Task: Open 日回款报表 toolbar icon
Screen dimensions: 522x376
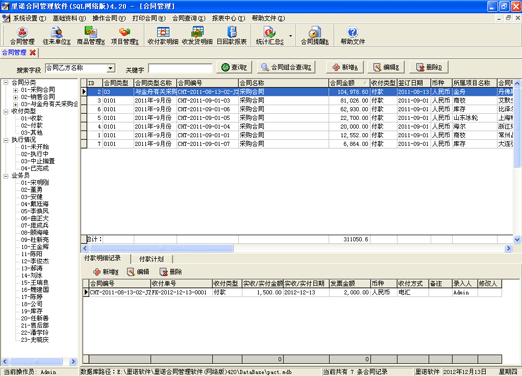Action: click(x=232, y=36)
